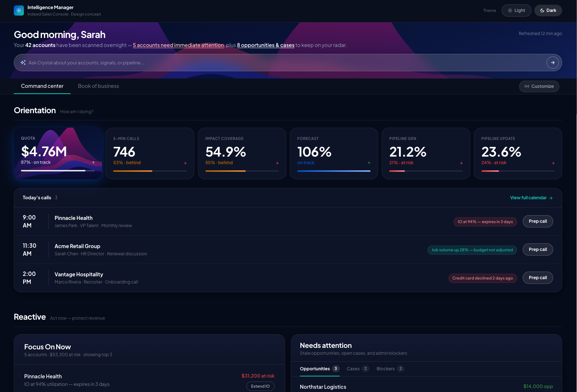The image size is (577, 392).
Task: Click the Vantage Hospitality call title
Action: coord(79,274)
